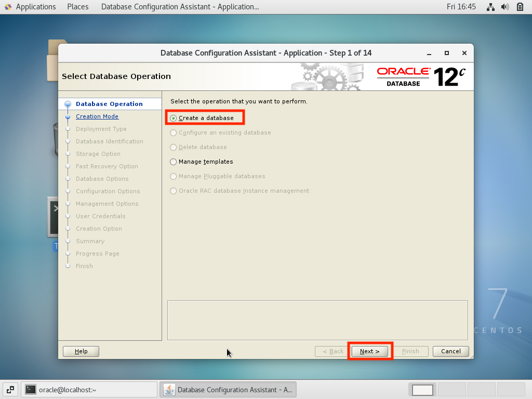
Task: Open the clock showing Fri 16:45
Action: pyautogui.click(x=461, y=7)
